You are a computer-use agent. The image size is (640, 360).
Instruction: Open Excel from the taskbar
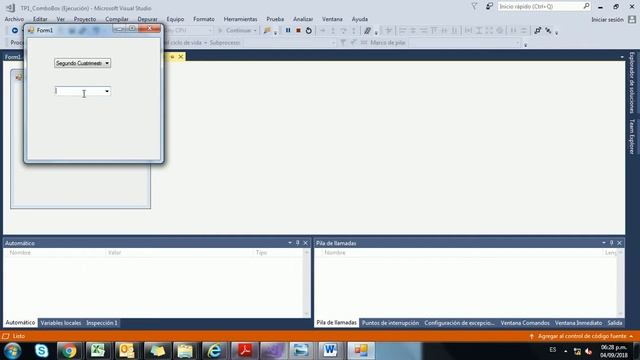98,351
